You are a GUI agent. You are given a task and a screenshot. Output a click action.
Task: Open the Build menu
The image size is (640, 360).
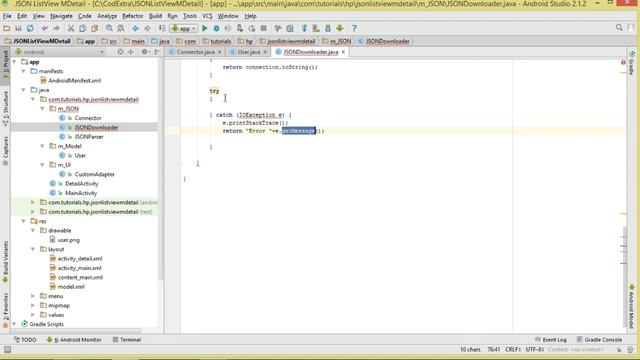155,16
